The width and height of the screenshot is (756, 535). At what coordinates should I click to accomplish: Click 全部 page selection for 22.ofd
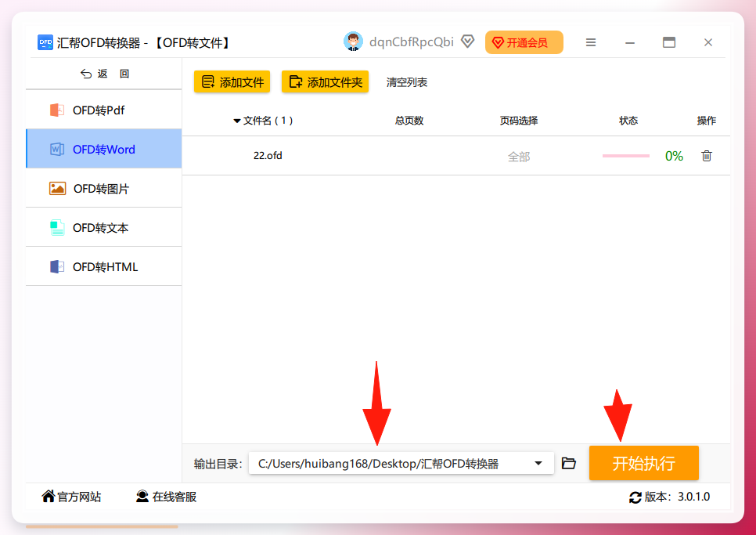click(x=519, y=157)
